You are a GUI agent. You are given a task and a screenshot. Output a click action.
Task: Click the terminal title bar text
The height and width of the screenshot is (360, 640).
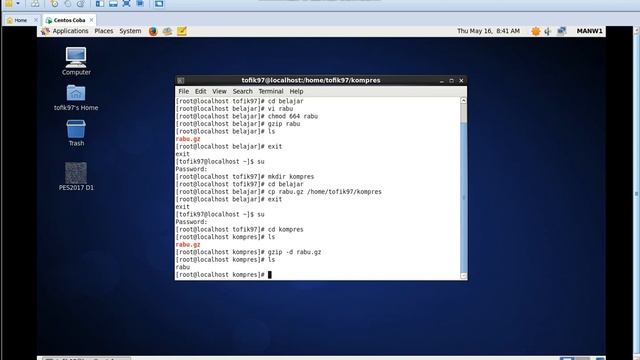[x=311, y=80]
